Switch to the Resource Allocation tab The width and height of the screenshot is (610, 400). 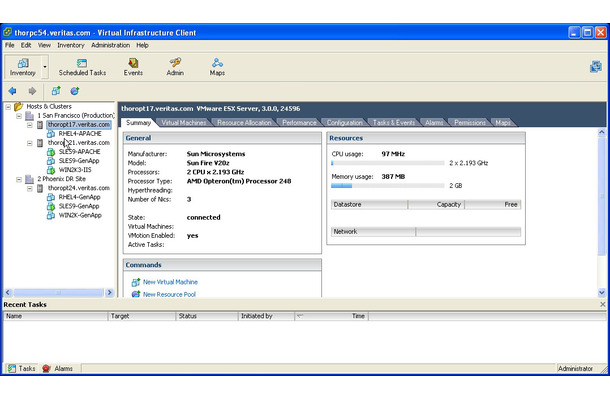(244, 123)
